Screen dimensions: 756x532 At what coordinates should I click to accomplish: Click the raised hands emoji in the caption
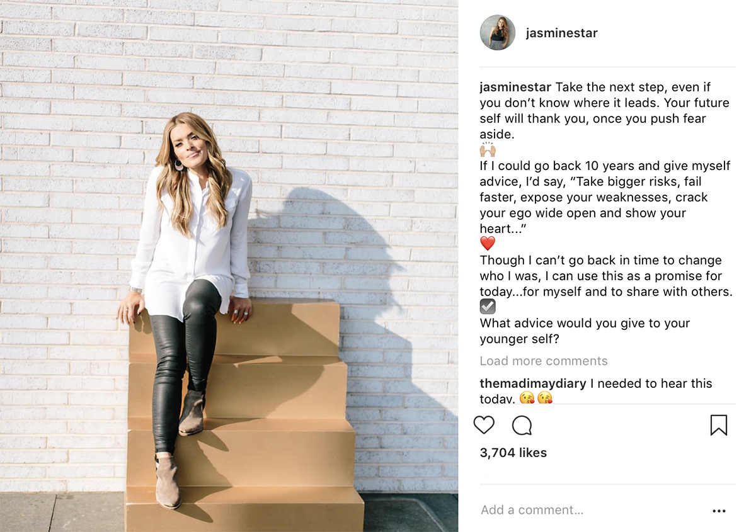pos(488,150)
